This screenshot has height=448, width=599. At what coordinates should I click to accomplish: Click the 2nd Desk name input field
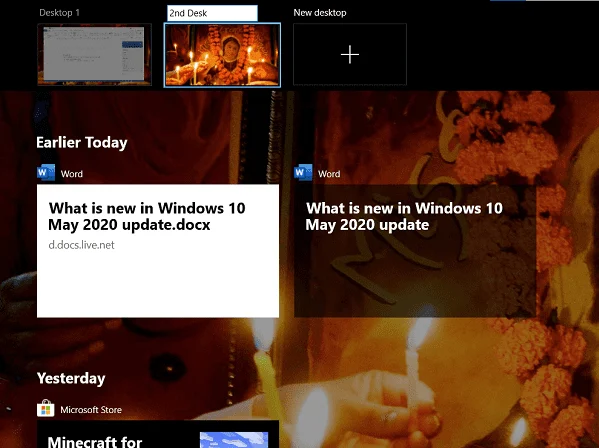pos(212,13)
